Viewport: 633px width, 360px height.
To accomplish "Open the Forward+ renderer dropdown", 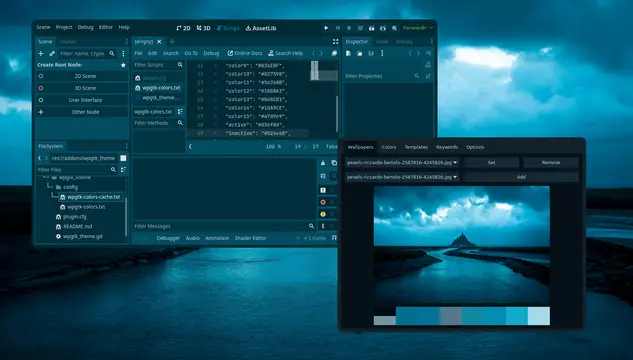I will coord(418,28).
